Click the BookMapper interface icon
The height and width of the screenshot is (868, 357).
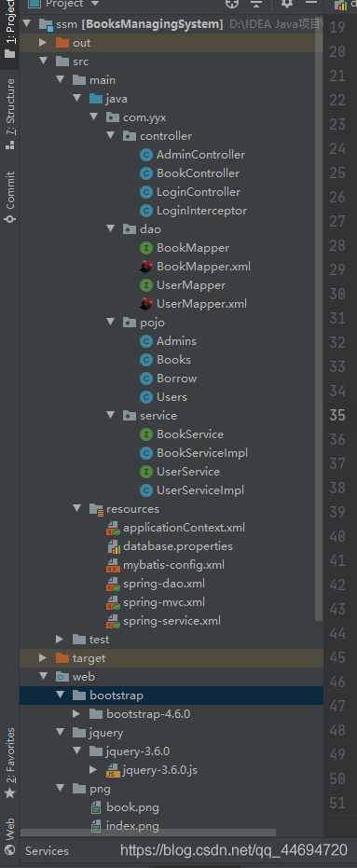click(146, 248)
